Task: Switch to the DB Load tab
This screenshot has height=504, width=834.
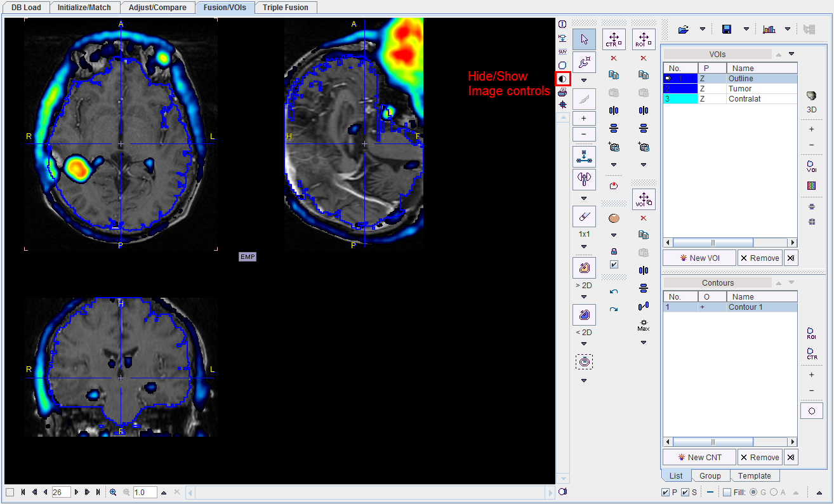Action: tap(26, 8)
